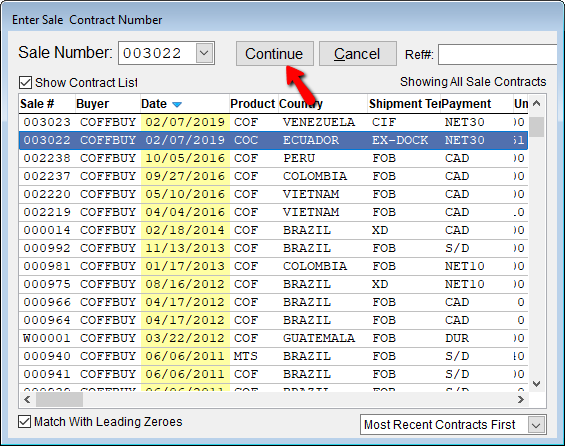Screen dimensions: 565x446
Task: Select sale 000975 row
Action: coord(273,284)
